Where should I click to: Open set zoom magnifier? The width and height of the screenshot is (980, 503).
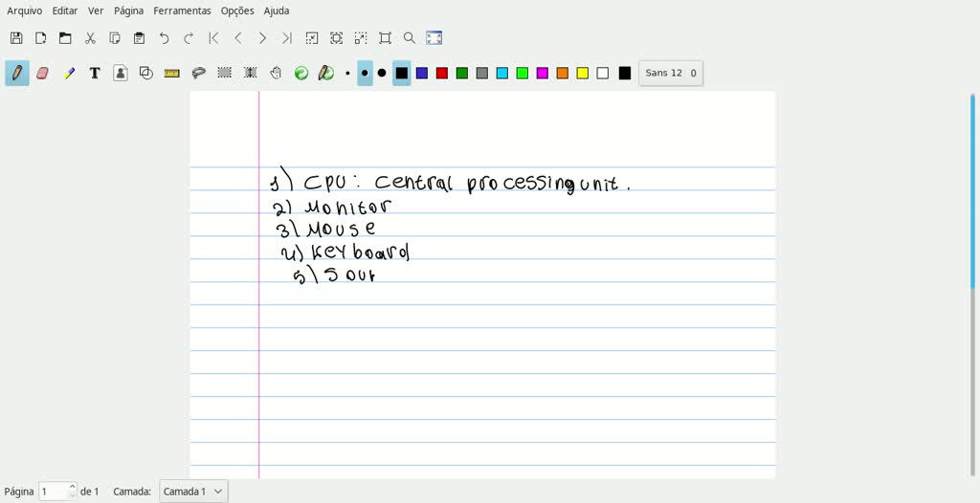410,38
